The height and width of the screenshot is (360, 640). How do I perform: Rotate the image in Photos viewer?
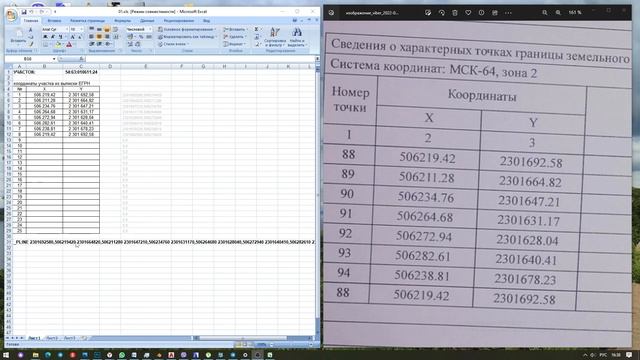pos(442,13)
